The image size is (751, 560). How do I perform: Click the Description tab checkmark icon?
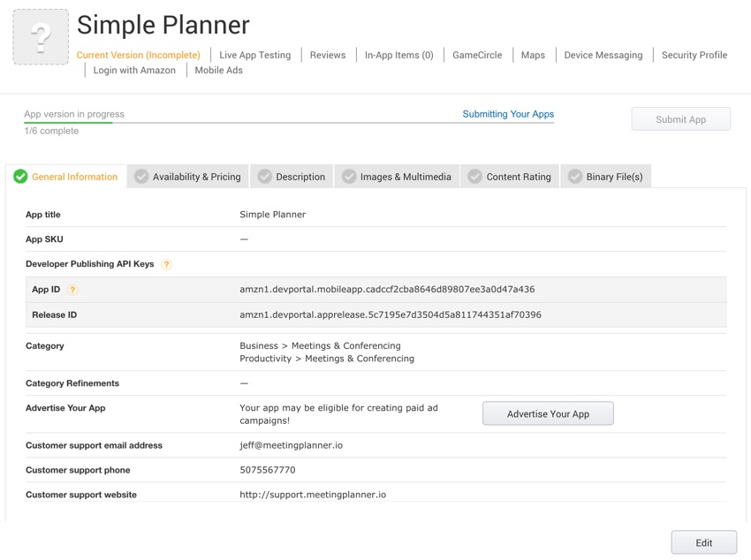pyautogui.click(x=264, y=177)
